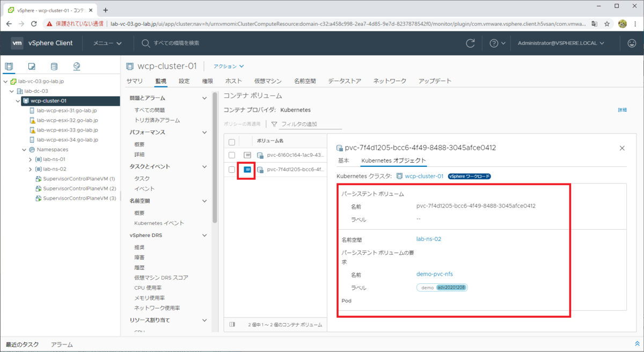Screen dimensions: 644x352
Task: Open the メニュー dropdown
Action: tap(107, 43)
